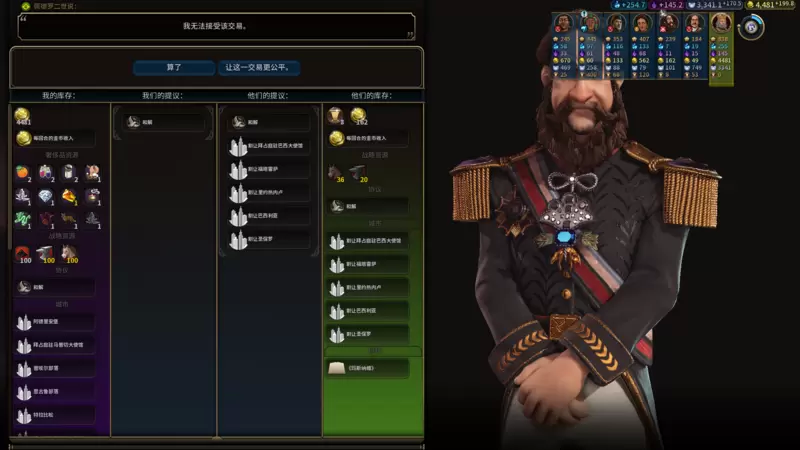Select the orange citrus luxury resource icon

pyautogui.click(x=22, y=173)
